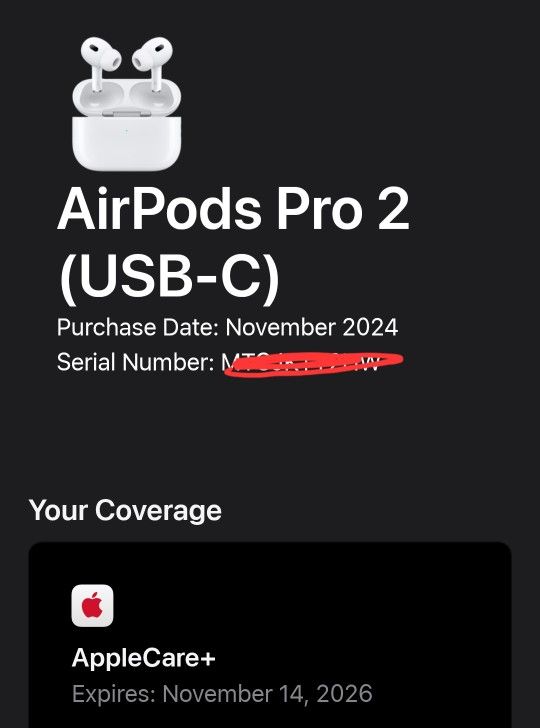The height and width of the screenshot is (728, 540).
Task: Select the November 2024 purchase date value
Action: point(312,327)
